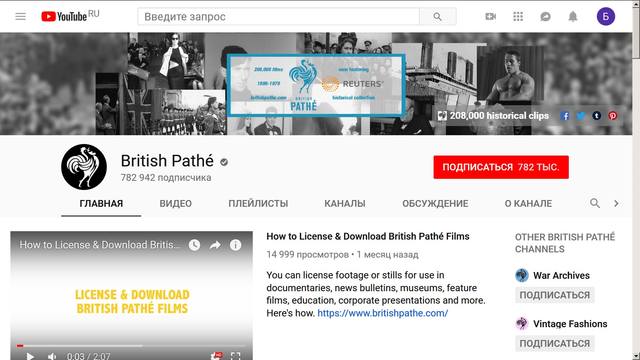Viewport: 640px width, 360px height.
Task: Open the hamburger guide menu
Action: (20, 16)
